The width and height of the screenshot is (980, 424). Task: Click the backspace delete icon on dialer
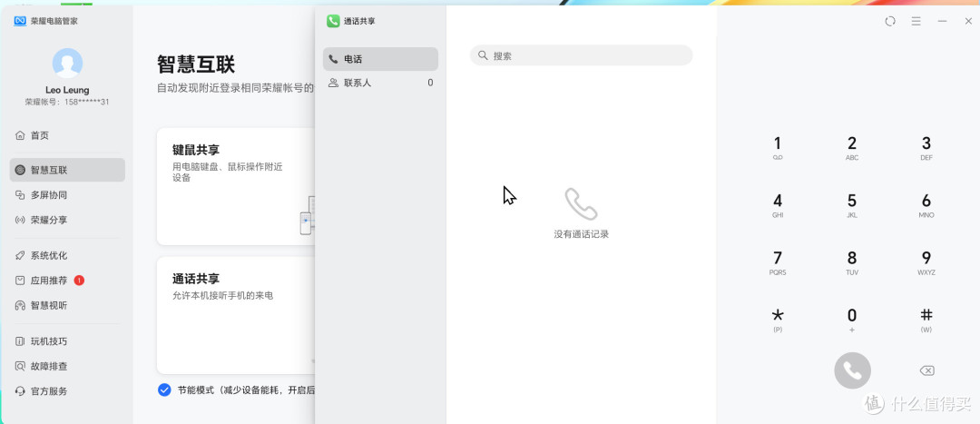926,370
